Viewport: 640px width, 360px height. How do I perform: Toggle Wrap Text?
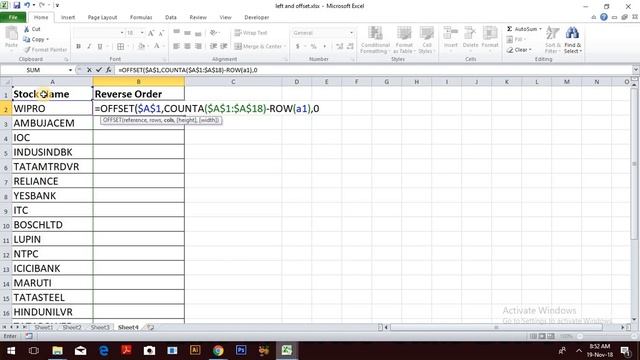point(251,33)
